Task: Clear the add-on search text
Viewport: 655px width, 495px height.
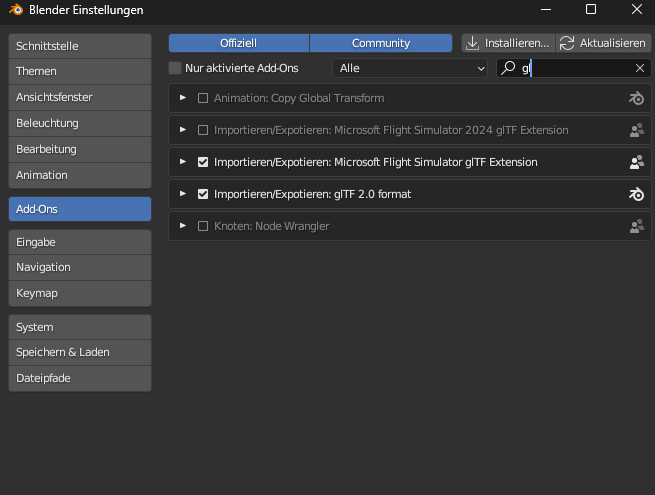Action: pos(640,68)
